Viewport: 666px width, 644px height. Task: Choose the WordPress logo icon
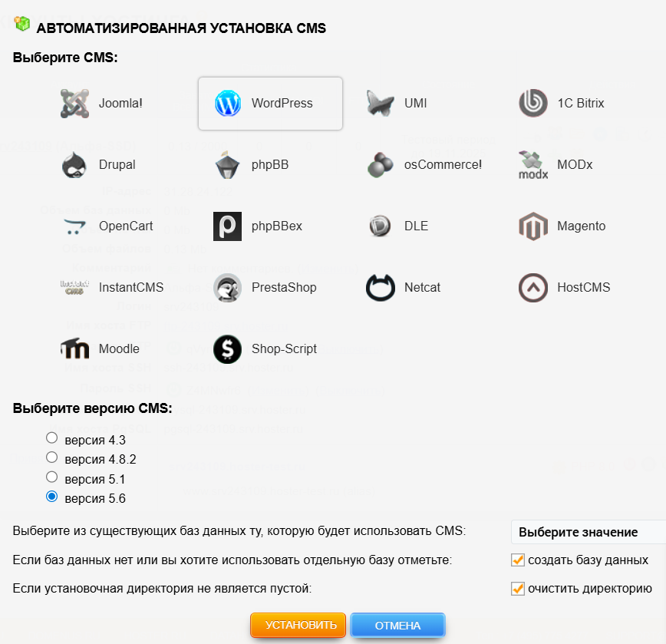click(228, 104)
